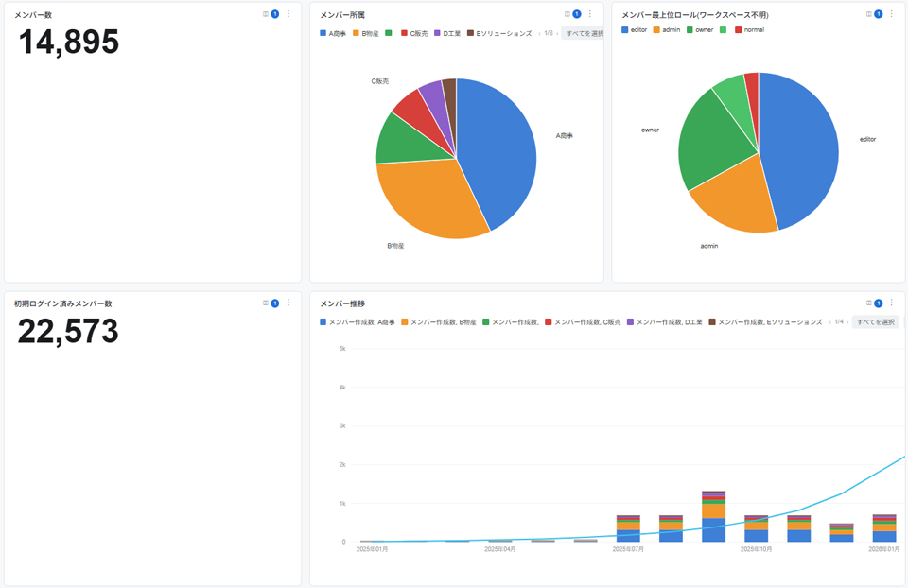Go to next legend page in メンバー所属

click(557, 34)
